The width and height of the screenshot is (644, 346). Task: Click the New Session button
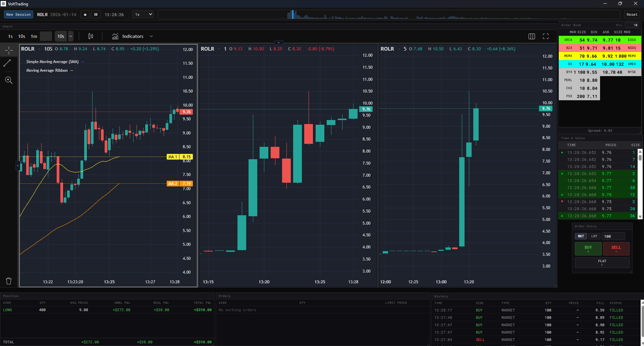(18, 14)
